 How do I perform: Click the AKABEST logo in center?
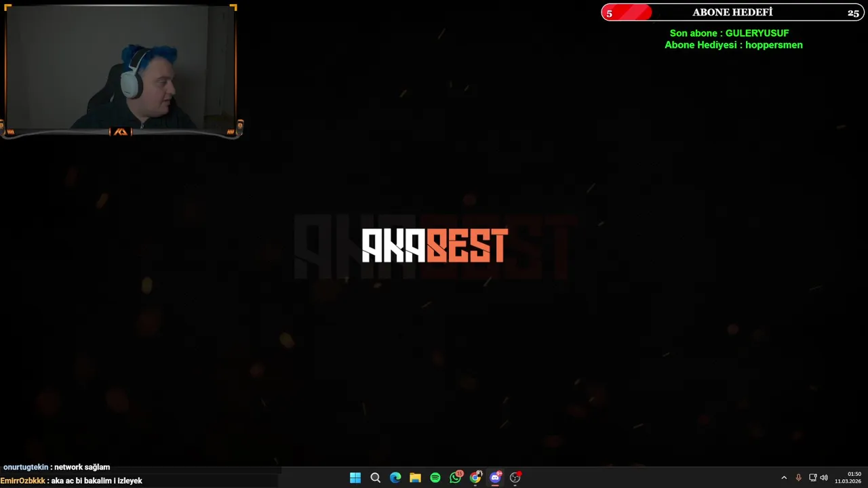pyautogui.click(x=435, y=245)
